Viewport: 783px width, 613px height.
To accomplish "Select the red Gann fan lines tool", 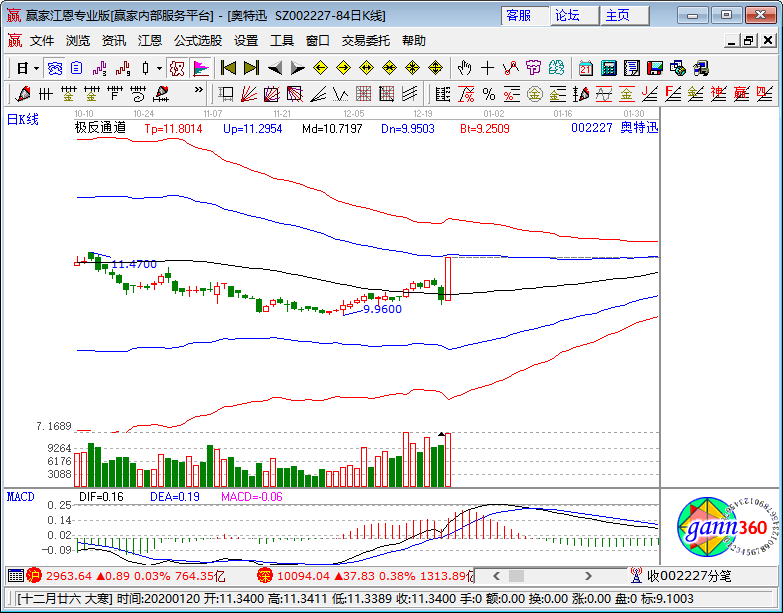I will pyautogui.click(x=249, y=93).
